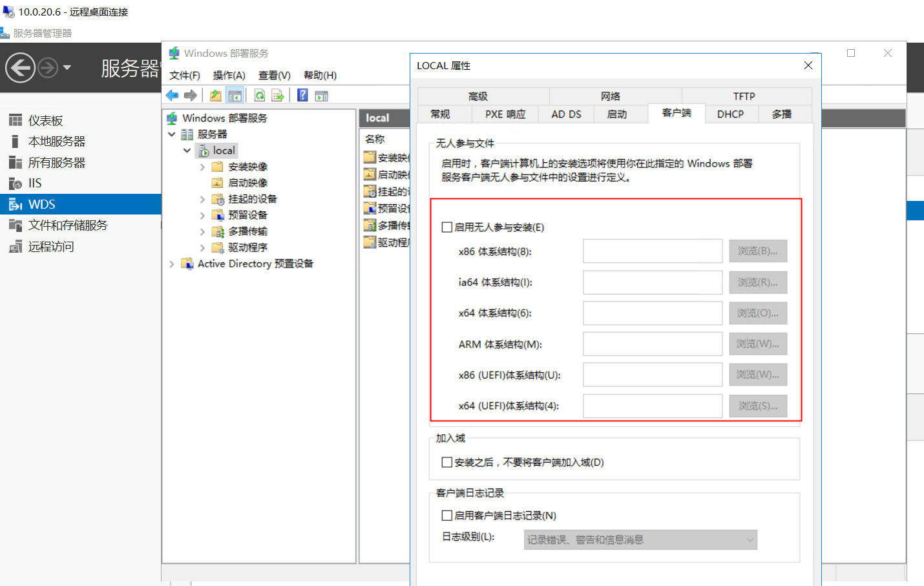This screenshot has width=924, height=586.
Task: Enable the 启用客户端日志记录(N) checkbox
Action: click(x=446, y=516)
